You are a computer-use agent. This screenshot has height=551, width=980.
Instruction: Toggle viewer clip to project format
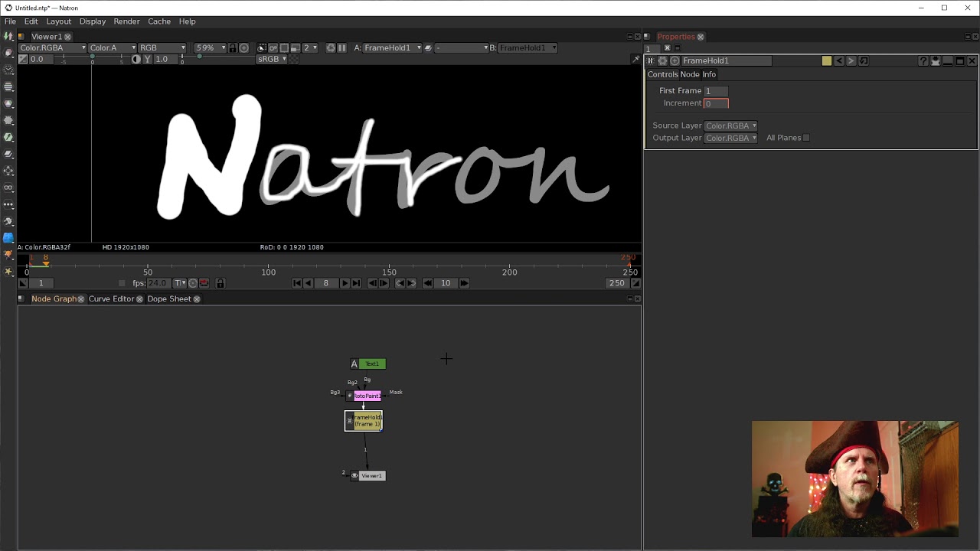[x=262, y=47]
